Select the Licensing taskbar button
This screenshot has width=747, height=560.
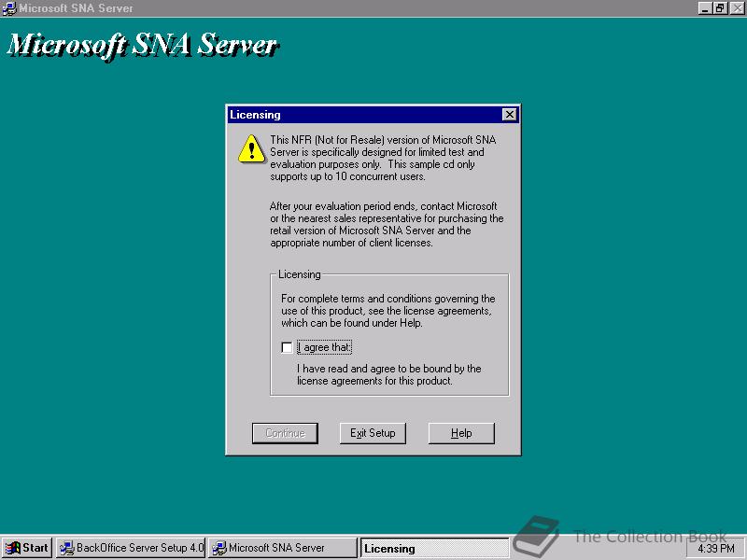[434, 549]
